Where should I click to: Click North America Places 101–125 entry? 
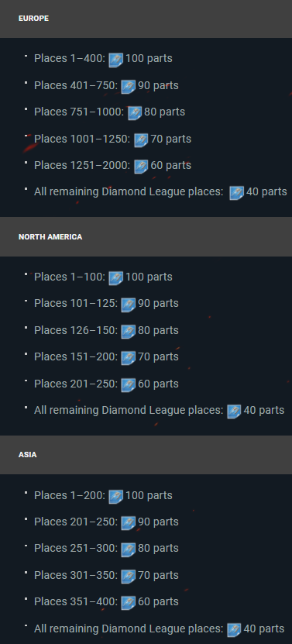click(106, 304)
